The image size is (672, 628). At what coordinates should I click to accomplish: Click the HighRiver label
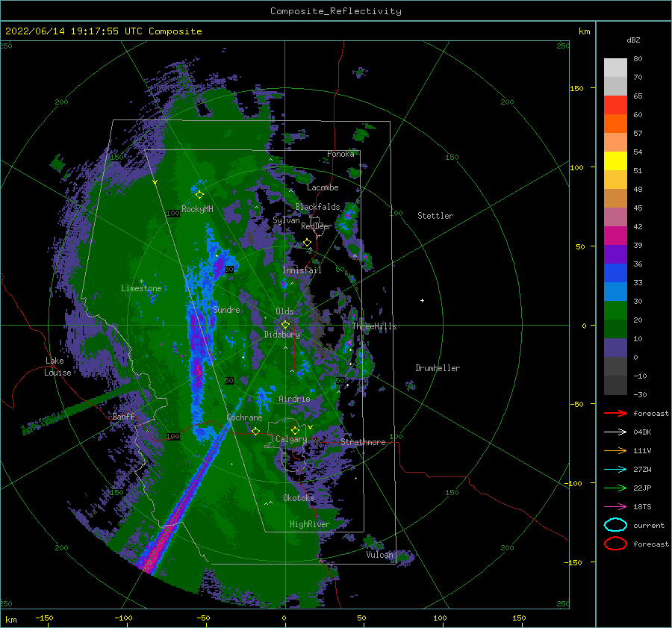pyautogui.click(x=310, y=524)
